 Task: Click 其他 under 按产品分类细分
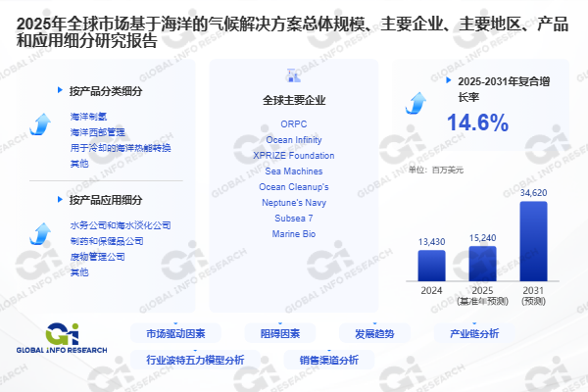pos(79,164)
